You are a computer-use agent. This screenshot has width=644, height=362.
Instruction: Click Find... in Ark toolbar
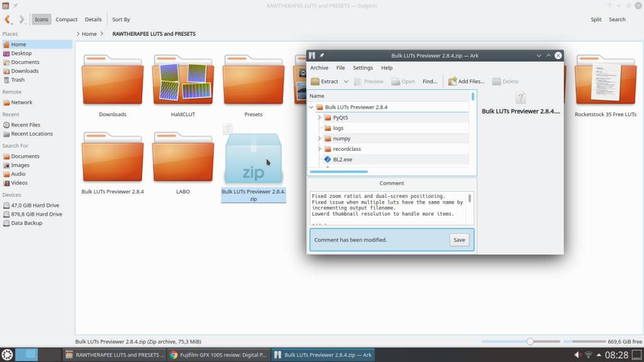pos(430,81)
